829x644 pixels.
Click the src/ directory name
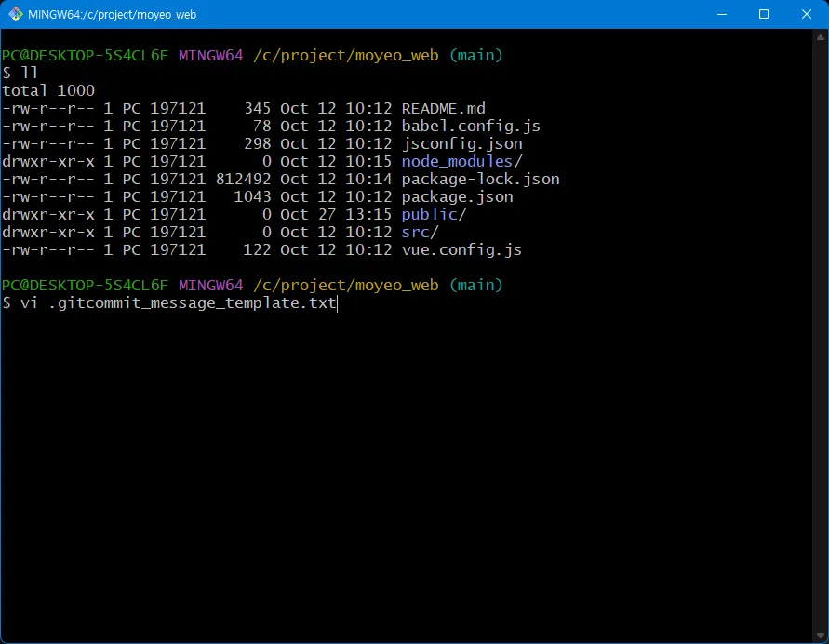click(x=420, y=233)
